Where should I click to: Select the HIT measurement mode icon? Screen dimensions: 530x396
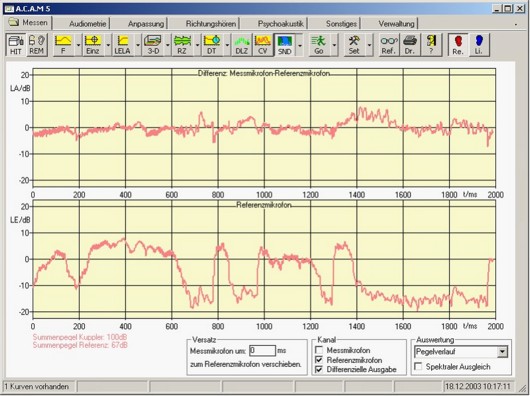16,45
